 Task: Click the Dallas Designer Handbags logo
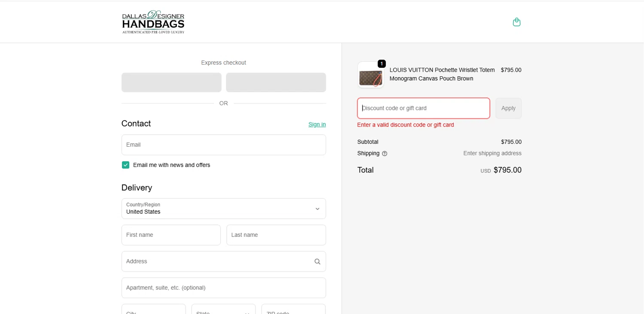pos(153,22)
